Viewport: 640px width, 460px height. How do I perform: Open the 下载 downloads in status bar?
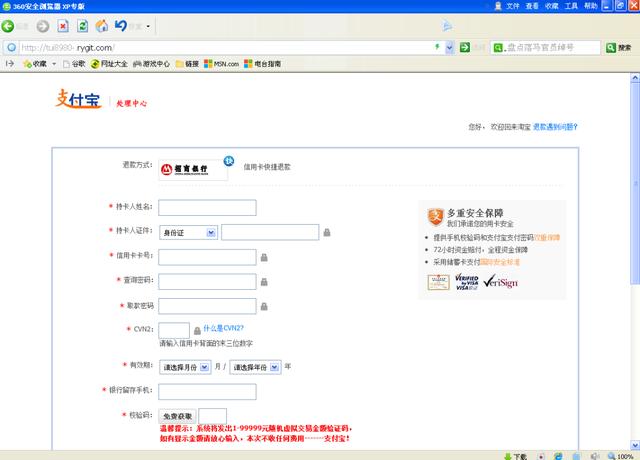pos(516,456)
